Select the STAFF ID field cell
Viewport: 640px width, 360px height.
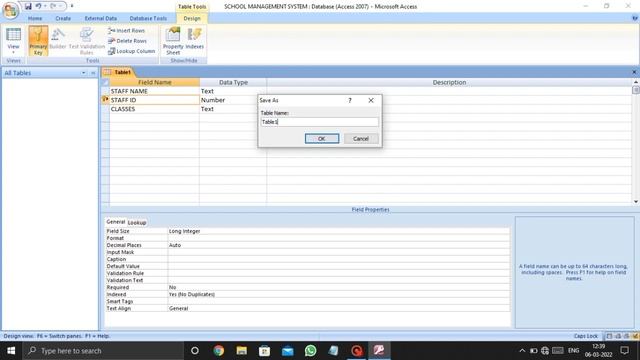click(x=154, y=100)
